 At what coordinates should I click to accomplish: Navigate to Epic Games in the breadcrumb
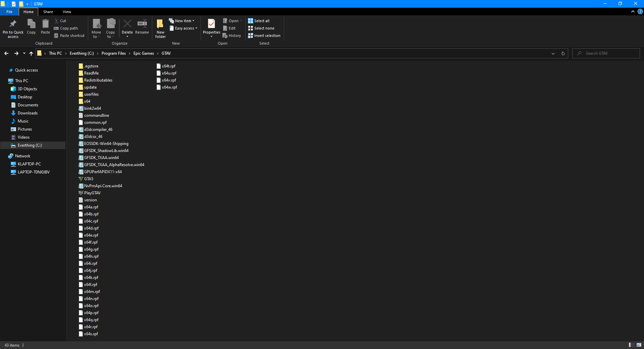tap(143, 53)
